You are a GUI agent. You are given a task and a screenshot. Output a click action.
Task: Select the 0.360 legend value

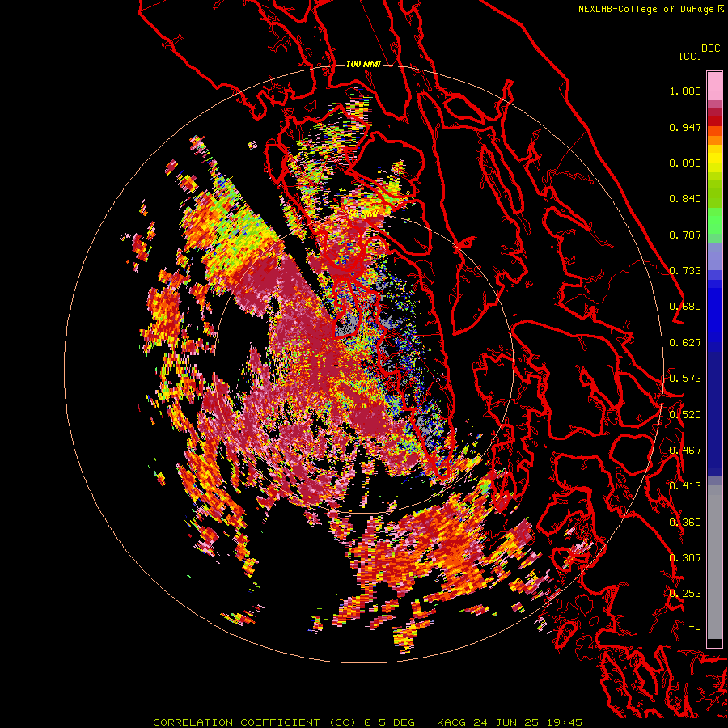pyautogui.click(x=685, y=522)
